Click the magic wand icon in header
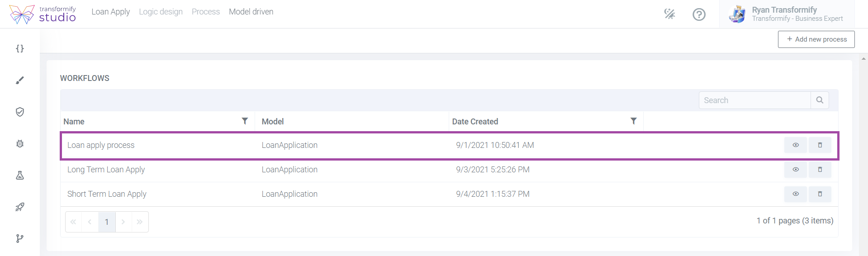 pyautogui.click(x=670, y=14)
